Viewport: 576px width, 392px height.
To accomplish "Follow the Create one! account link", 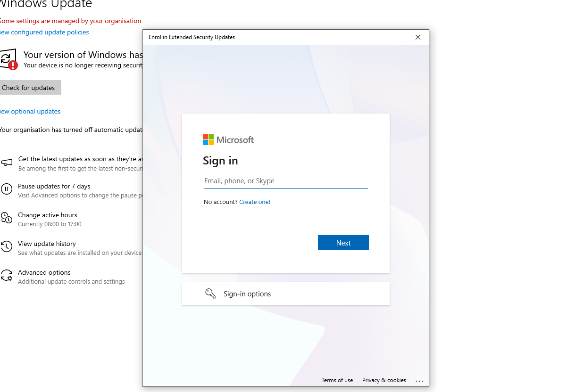I will click(x=255, y=202).
